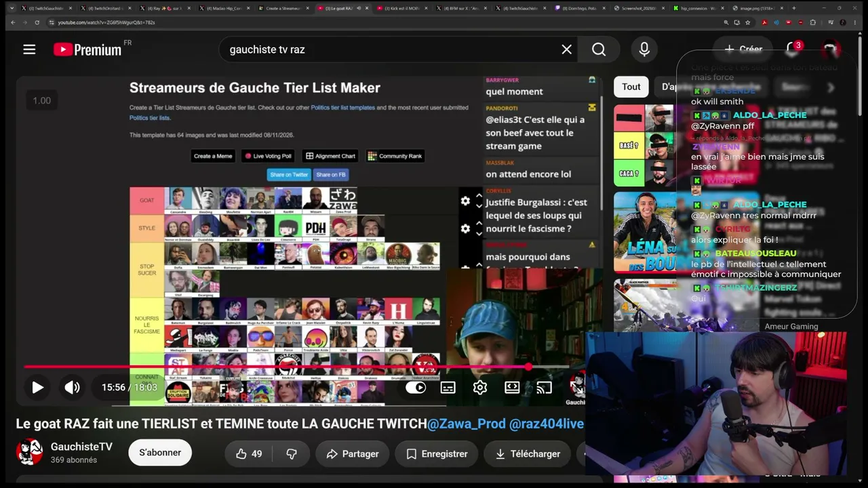Switch to the 'hip_connexion' tab
868x488 pixels.
pos(698,8)
